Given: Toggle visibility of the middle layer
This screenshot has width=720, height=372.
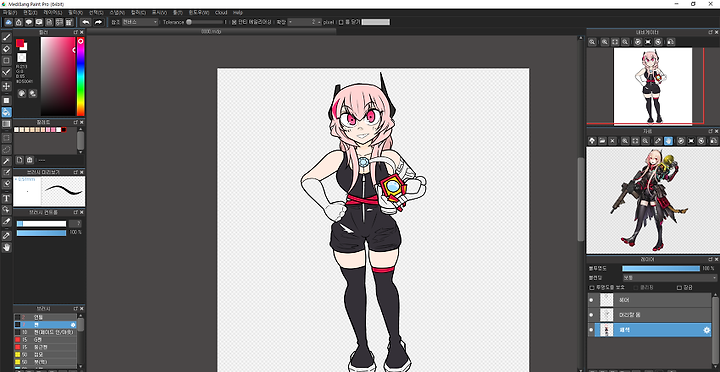Looking at the screenshot, I should click(x=591, y=315).
